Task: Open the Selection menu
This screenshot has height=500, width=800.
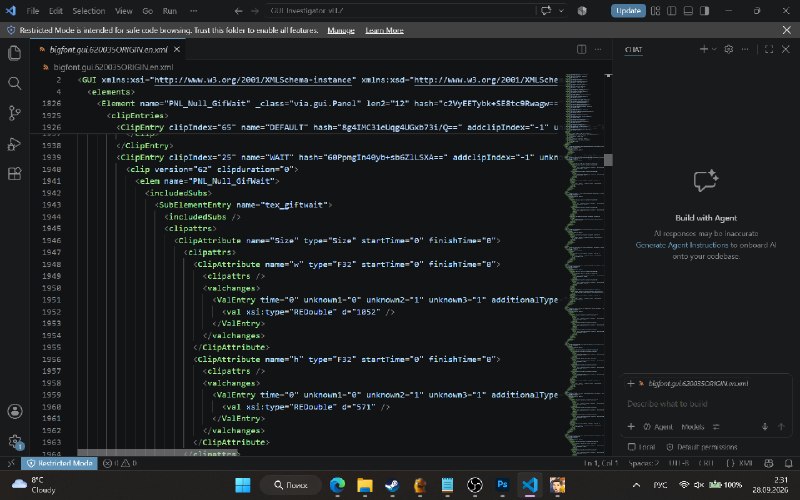Action: point(88,11)
